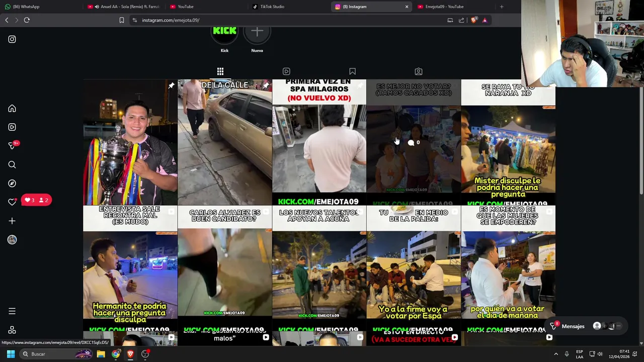The image size is (644, 362).
Task: Open the Meta apps icon in the sidebar bottom
Action: pos(12,330)
